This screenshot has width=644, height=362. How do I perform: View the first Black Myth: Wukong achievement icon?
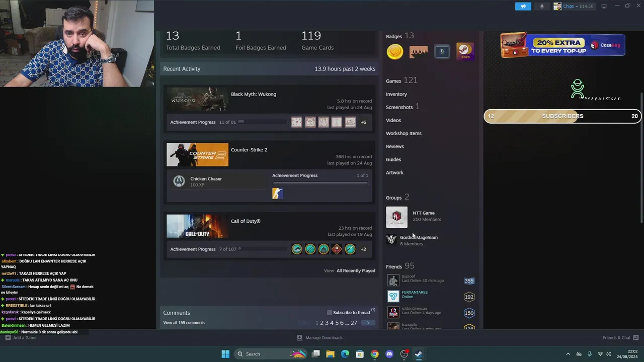pyautogui.click(x=297, y=122)
